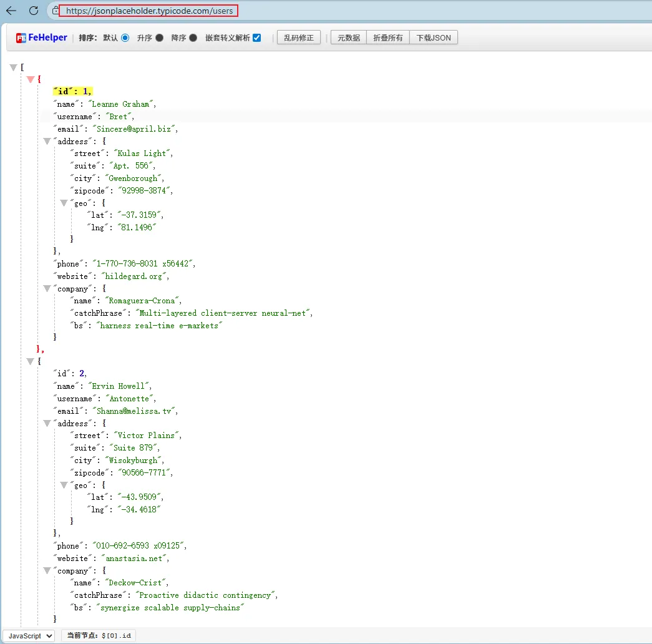This screenshot has width=652, height=644.
Task: Select the 默认 sort radio button
Action: [125, 37]
